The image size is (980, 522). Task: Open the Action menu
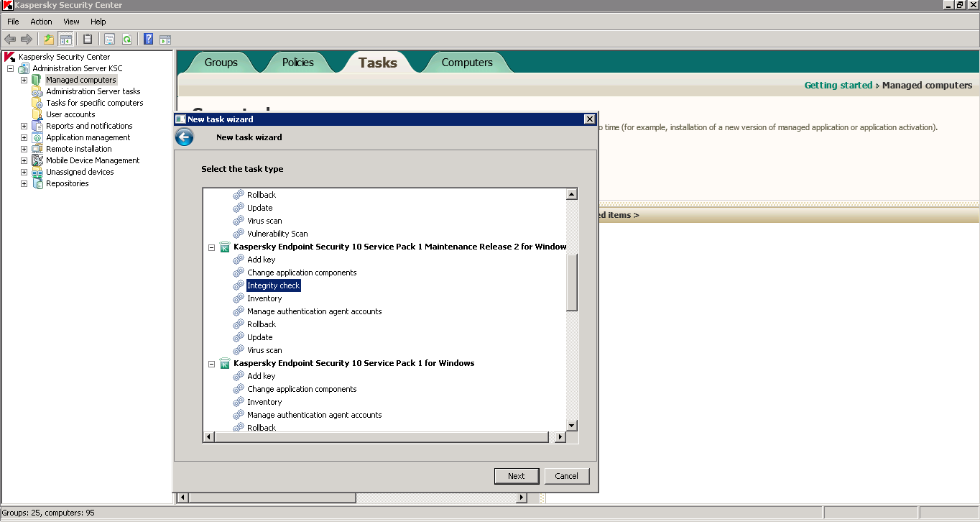coord(41,22)
